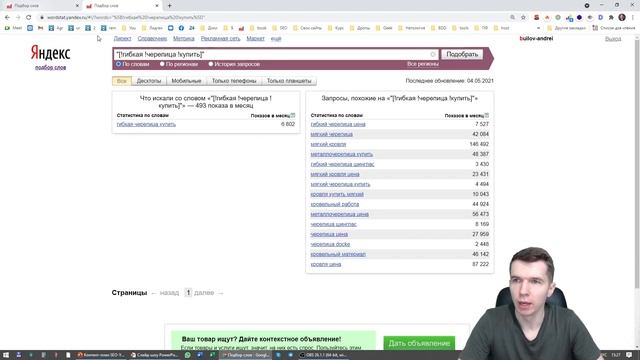Click the 'builov-andrei' account name

click(536, 38)
